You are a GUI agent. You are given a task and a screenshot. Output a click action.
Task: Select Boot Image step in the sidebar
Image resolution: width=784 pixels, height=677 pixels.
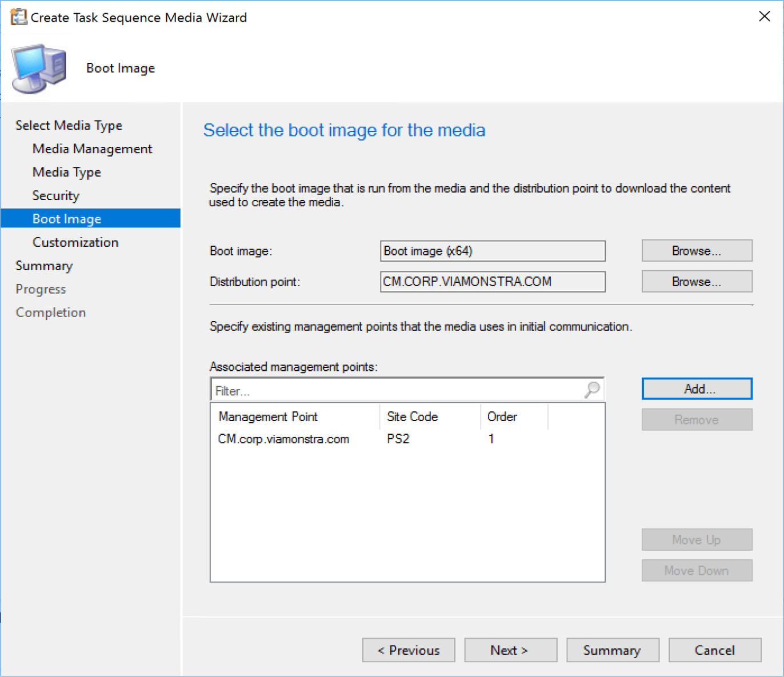(66, 218)
